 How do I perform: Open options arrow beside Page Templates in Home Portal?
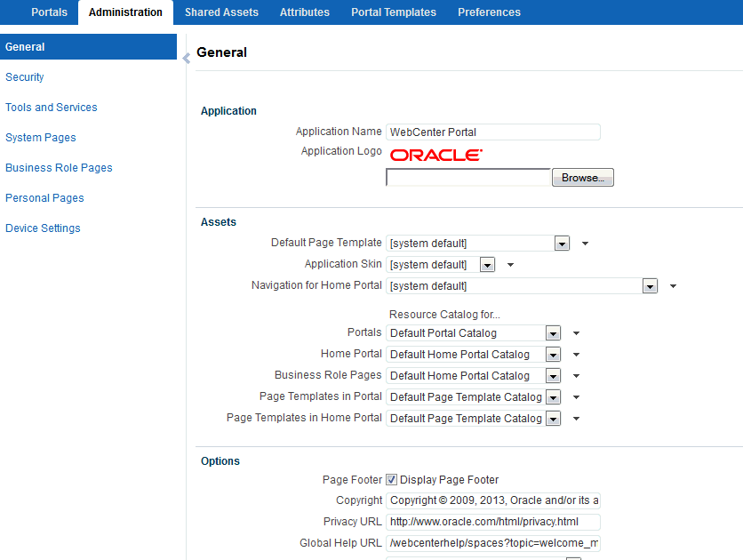pos(576,419)
